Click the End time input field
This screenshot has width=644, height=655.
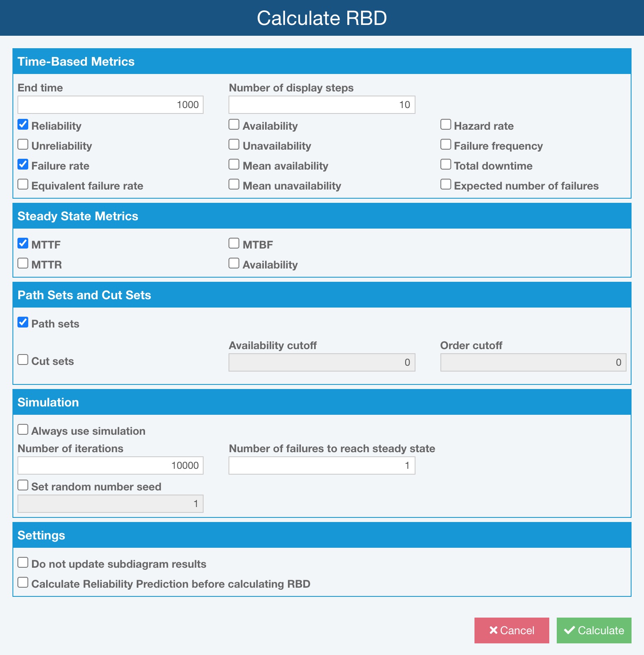tap(110, 105)
